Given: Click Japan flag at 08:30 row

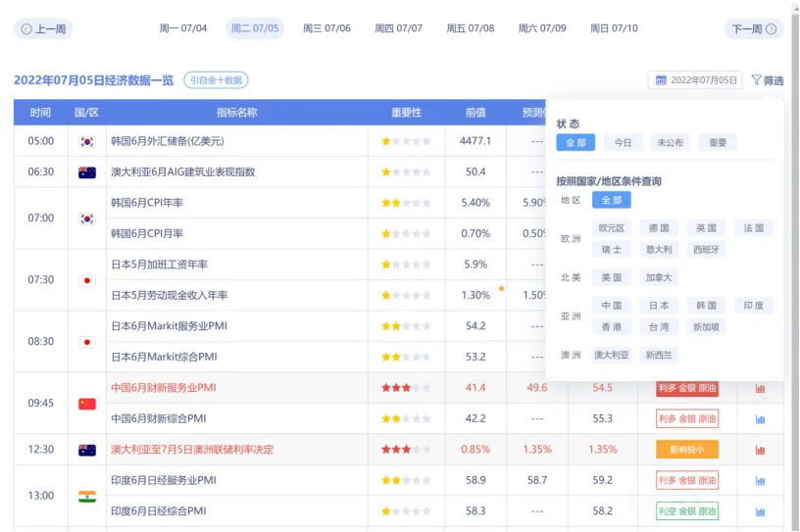Looking at the screenshot, I should (87, 342).
